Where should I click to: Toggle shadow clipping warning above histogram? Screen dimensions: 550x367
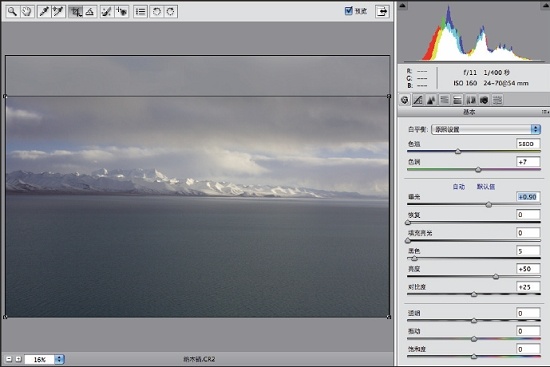tap(402, 5)
